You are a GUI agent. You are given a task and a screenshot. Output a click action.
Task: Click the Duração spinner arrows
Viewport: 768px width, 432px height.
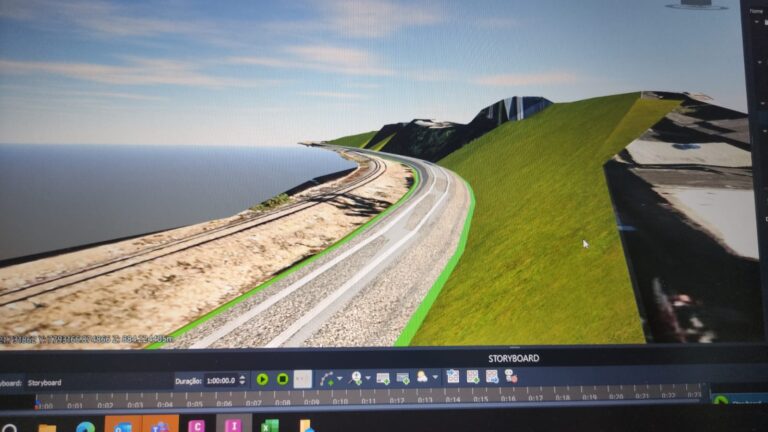click(x=244, y=380)
